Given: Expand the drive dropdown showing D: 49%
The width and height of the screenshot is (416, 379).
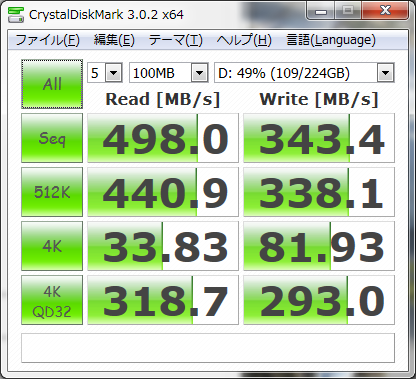Looking at the screenshot, I should [386, 73].
